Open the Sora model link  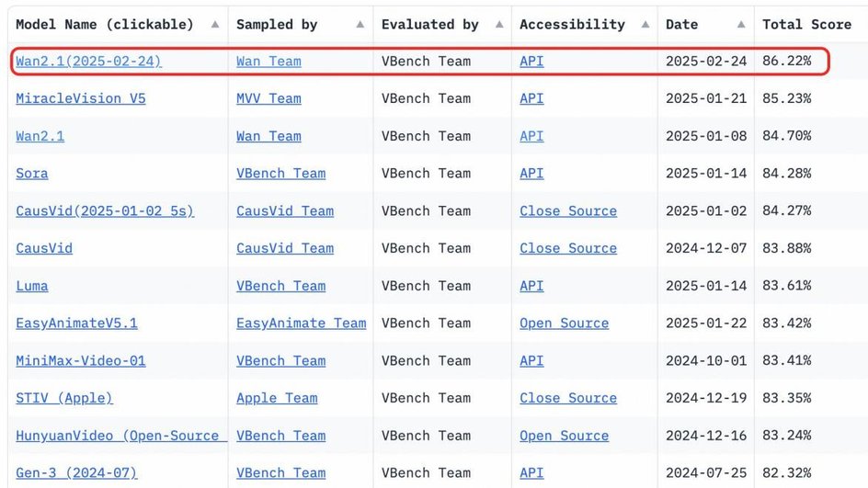pos(31,173)
